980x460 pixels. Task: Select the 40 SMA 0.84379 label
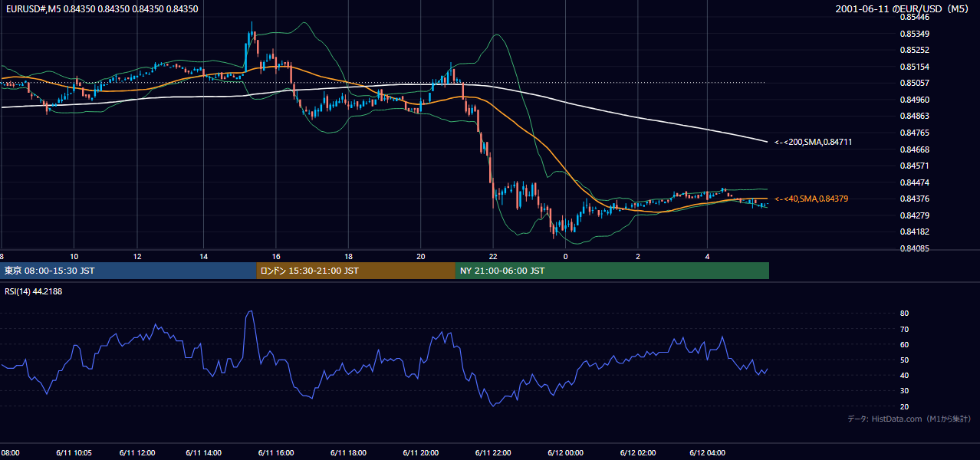tap(811, 199)
